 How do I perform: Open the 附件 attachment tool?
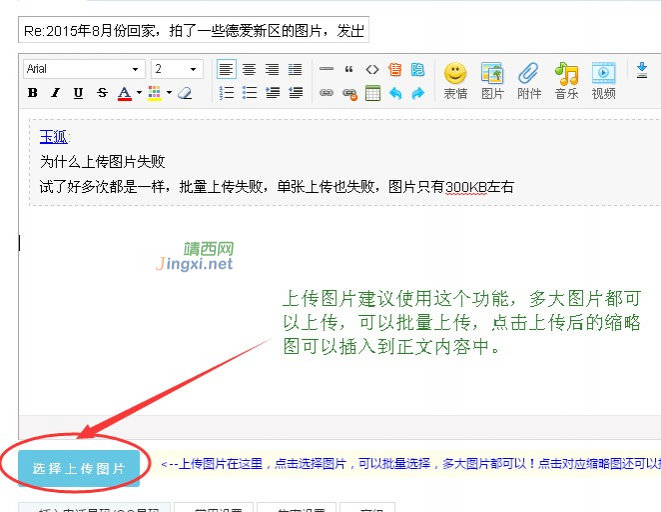coord(529,81)
